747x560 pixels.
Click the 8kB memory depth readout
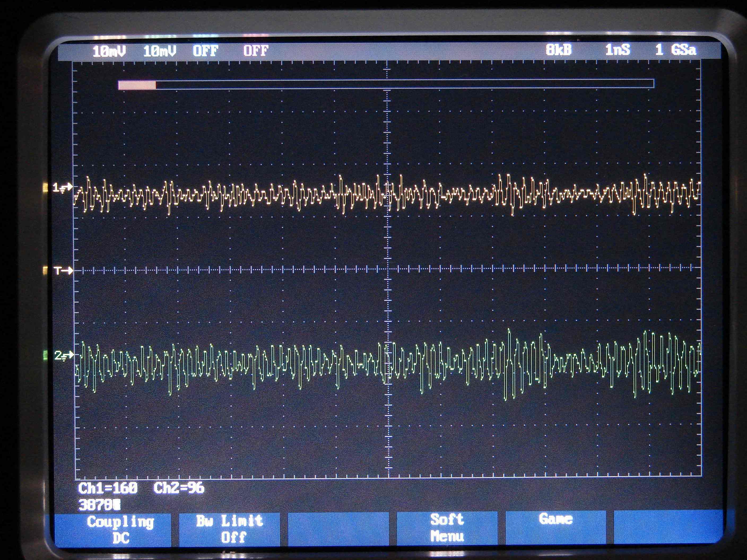(x=559, y=50)
